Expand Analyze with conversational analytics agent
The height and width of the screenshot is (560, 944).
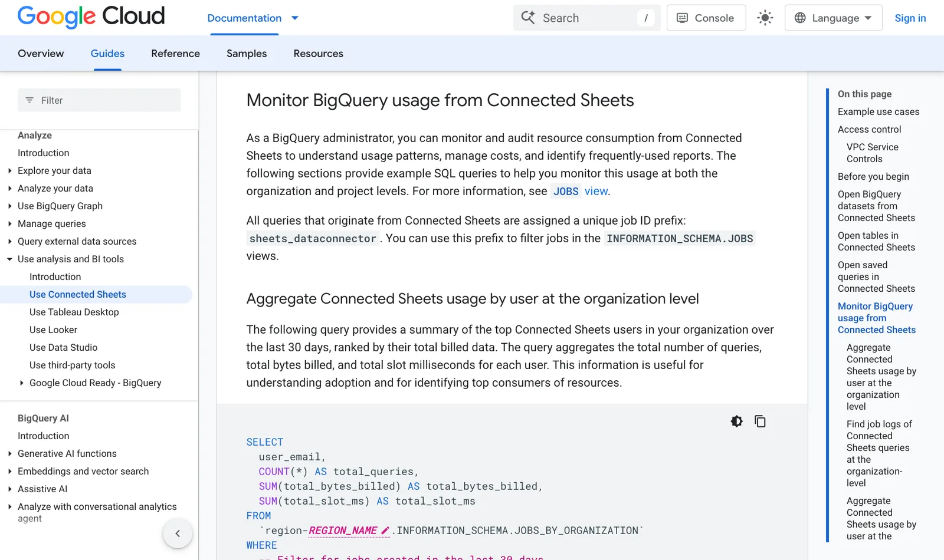click(10, 507)
